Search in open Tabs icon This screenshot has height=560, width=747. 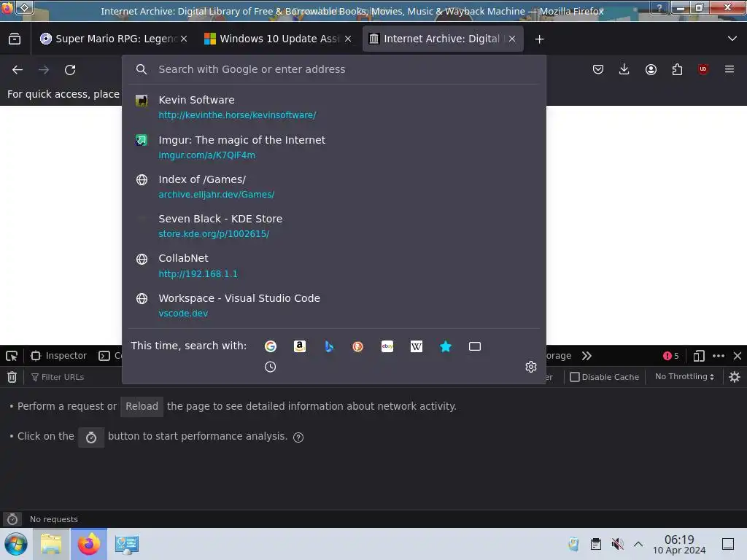point(475,346)
